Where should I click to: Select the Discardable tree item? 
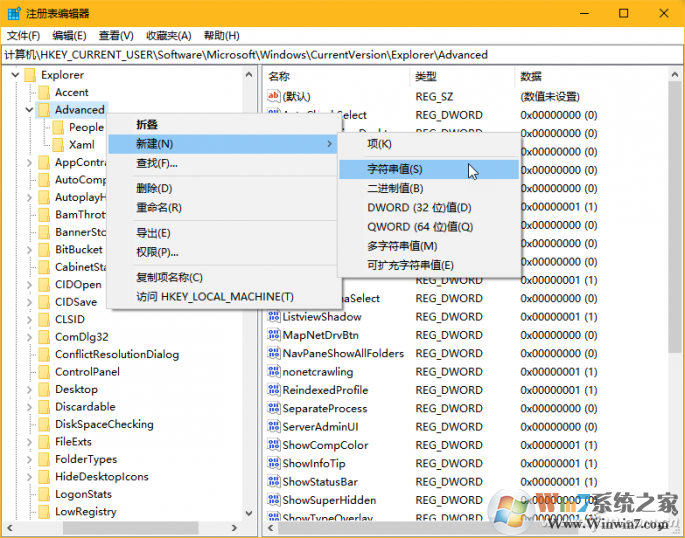(x=85, y=407)
